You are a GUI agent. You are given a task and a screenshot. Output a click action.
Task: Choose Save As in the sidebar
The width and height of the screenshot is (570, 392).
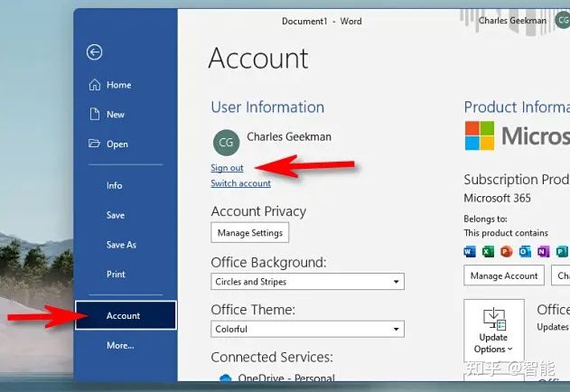click(x=121, y=245)
